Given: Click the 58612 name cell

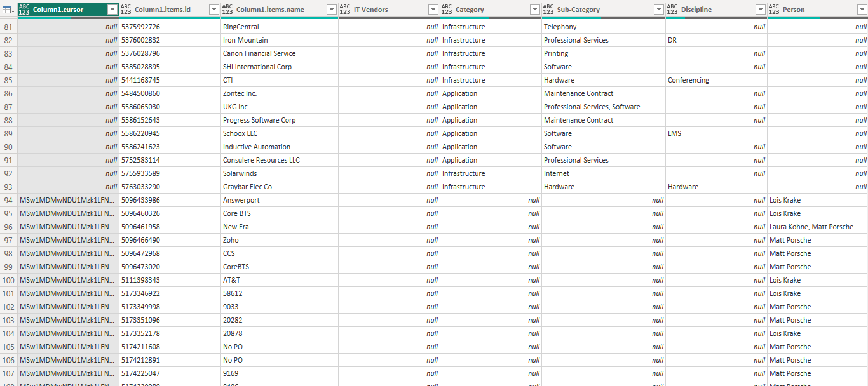Looking at the screenshot, I should 280,293.
